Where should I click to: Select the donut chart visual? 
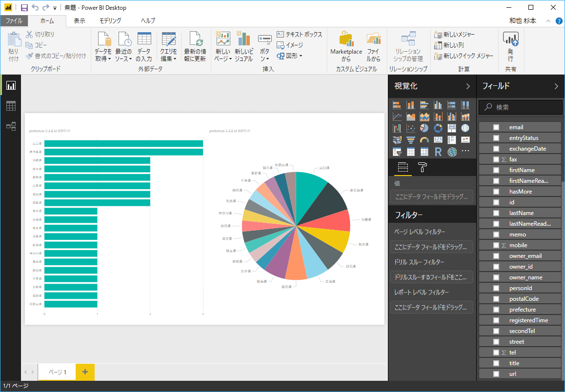[438, 128]
